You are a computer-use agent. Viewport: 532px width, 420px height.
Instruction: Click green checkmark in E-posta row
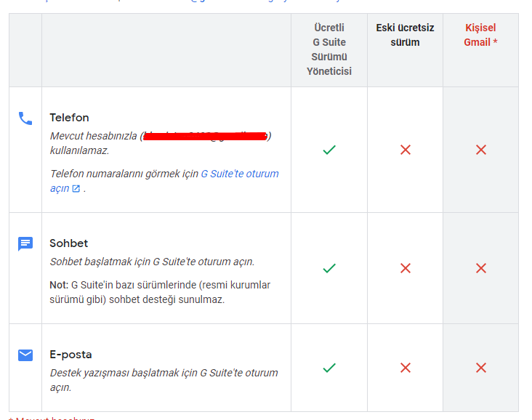click(329, 368)
